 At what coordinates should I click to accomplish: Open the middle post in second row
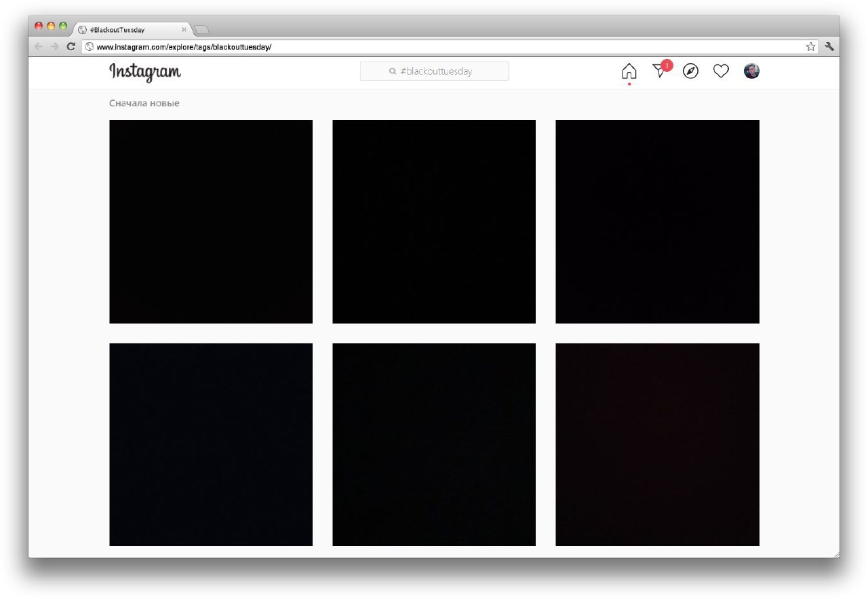pyautogui.click(x=434, y=445)
